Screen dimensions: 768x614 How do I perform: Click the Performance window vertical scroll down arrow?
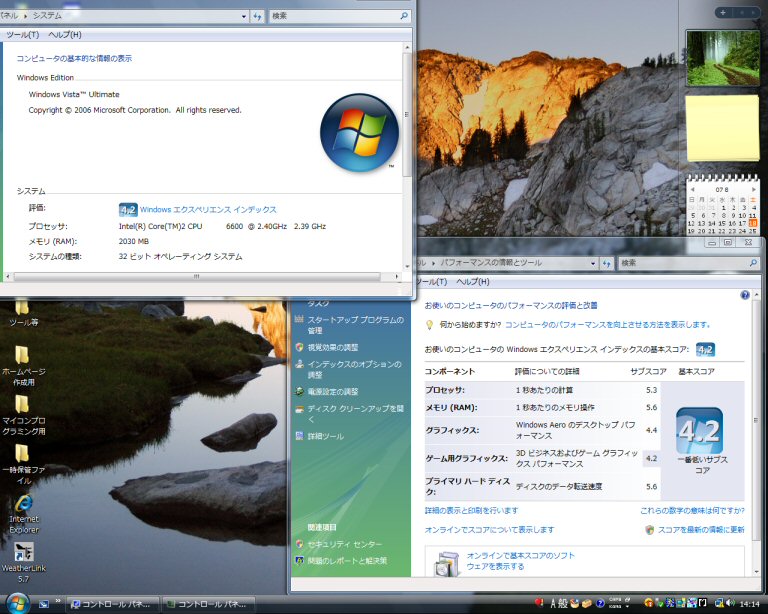tap(756, 571)
